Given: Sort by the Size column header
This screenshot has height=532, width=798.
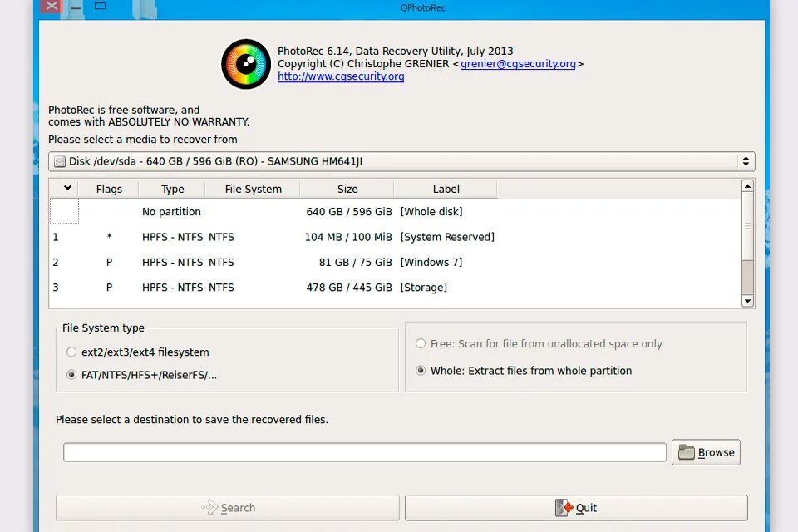Looking at the screenshot, I should pyautogui.click(x=347, y=189).
